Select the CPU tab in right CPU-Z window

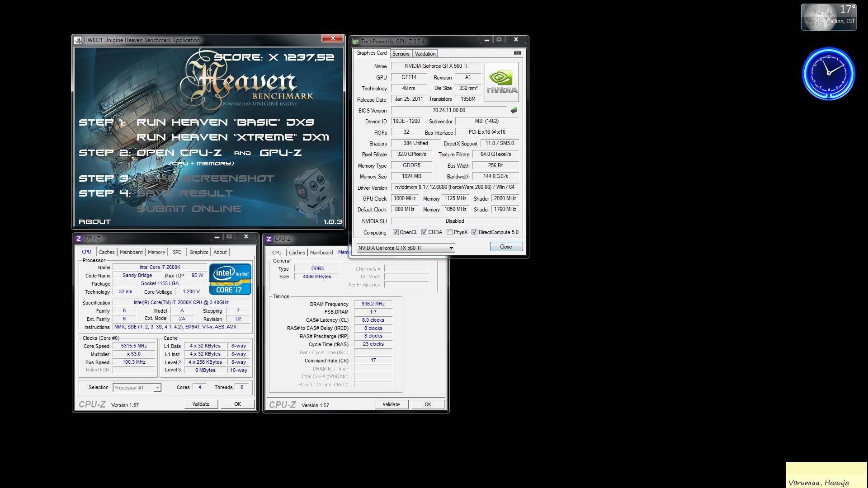(277, 253)
